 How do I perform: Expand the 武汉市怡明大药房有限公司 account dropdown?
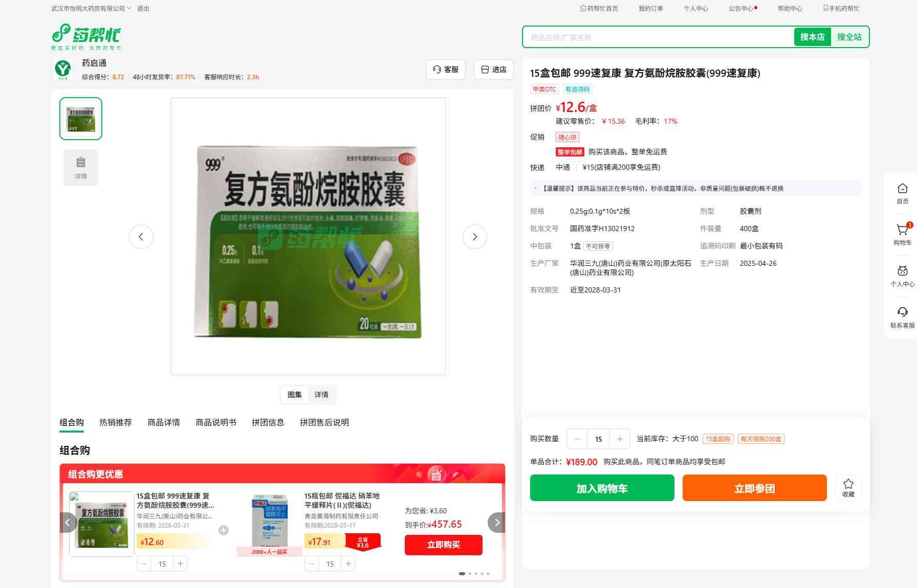(91, 9)
